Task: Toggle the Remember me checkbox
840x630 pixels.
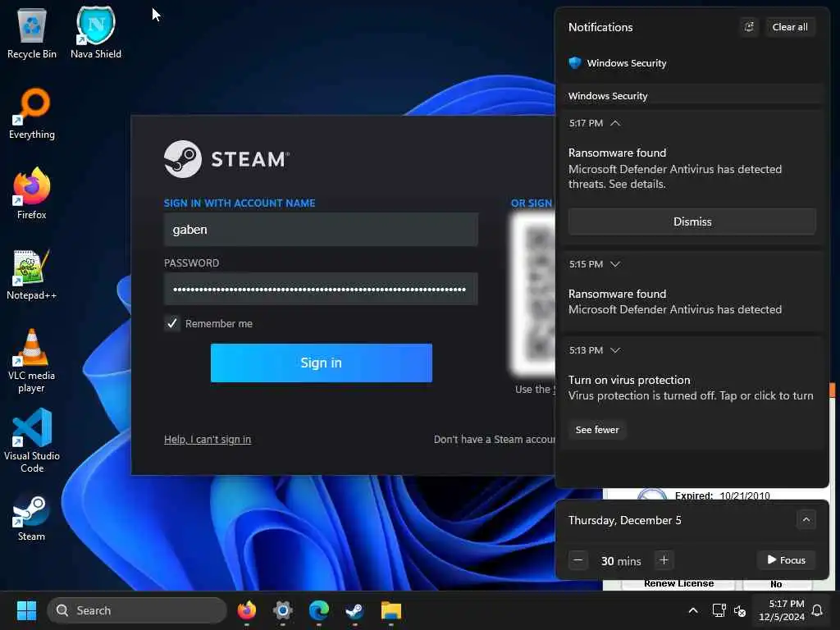Action: tap(172, 323)
